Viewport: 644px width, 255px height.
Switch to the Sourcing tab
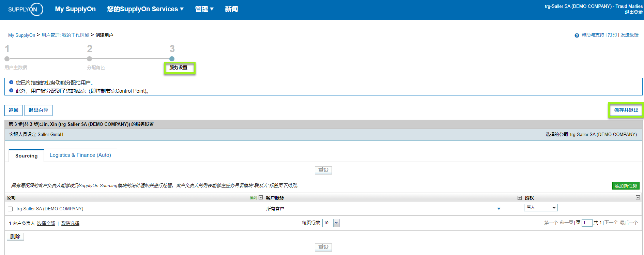tap(27, 155)
